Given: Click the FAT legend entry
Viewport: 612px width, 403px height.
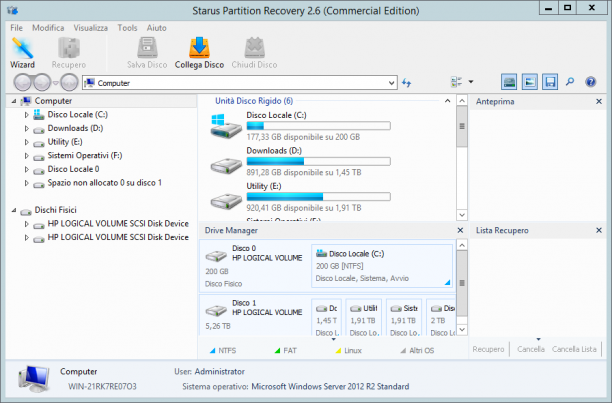Looking at the screenshot, I should (286, 350).
